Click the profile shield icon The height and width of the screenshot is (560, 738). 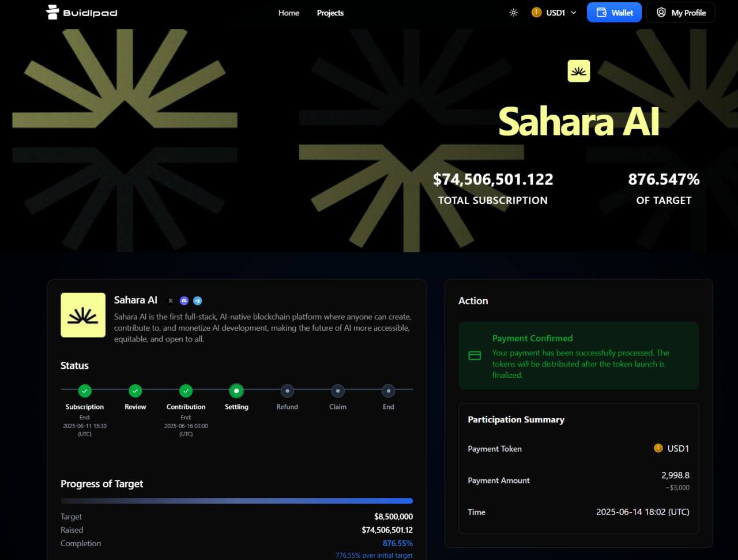[661, 13]
